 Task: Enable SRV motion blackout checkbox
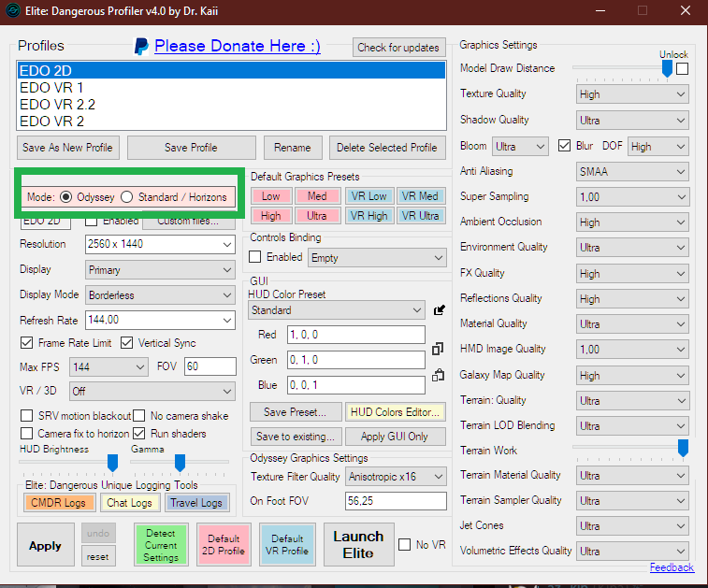point(26,416)
